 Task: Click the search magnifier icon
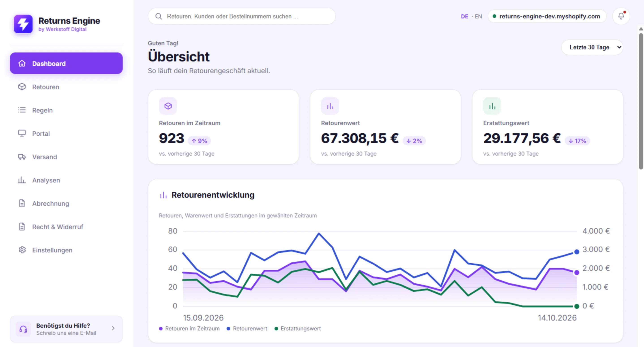pyautogui.click(x=159, y=16)
